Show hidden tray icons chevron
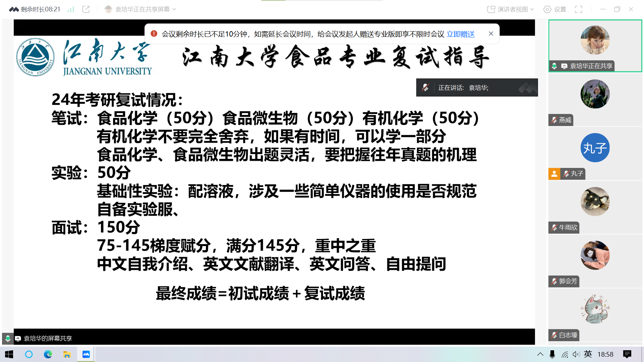The width and height of the screenshot is (644, 362). (540, 354)
